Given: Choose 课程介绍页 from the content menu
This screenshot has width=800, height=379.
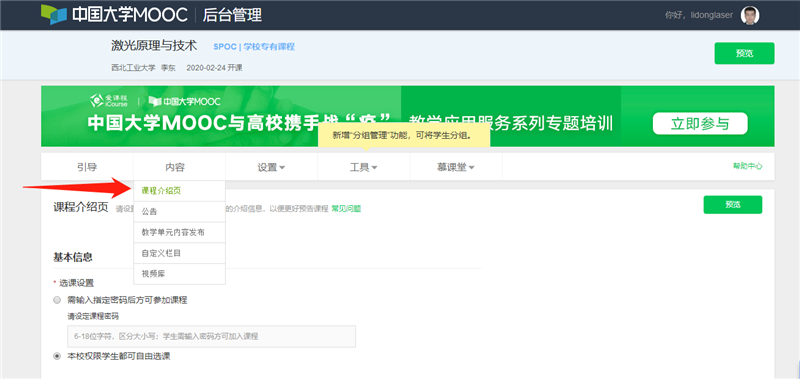Looking at the screenshot, I should point(179,191).
